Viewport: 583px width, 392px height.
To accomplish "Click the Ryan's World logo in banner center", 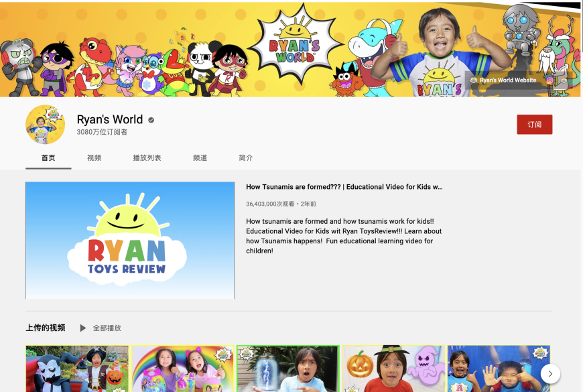I will [296, 46].
